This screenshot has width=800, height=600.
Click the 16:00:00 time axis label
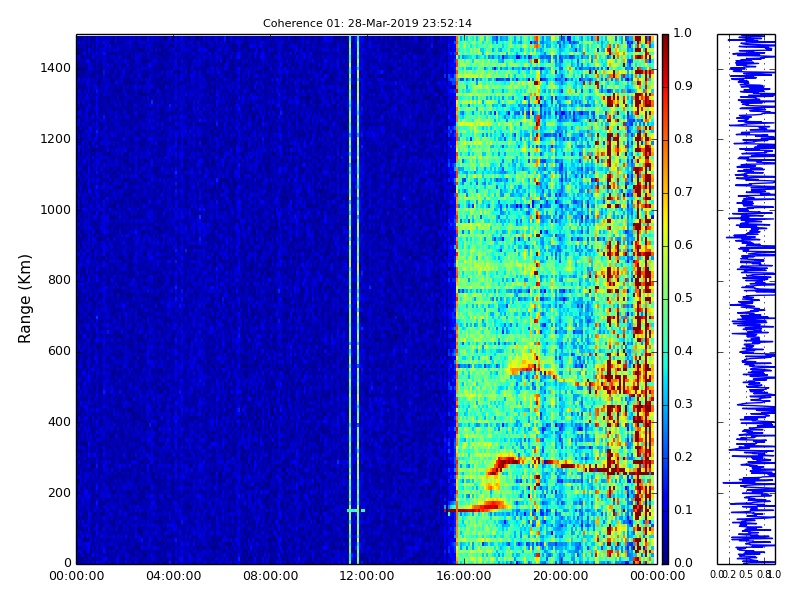tap(464, 576)
